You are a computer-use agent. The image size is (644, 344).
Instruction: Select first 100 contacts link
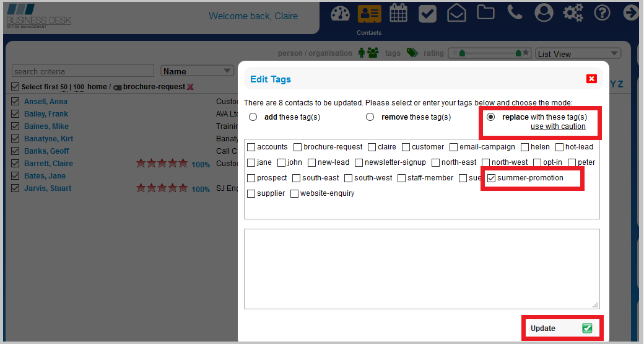pos(79,87)
